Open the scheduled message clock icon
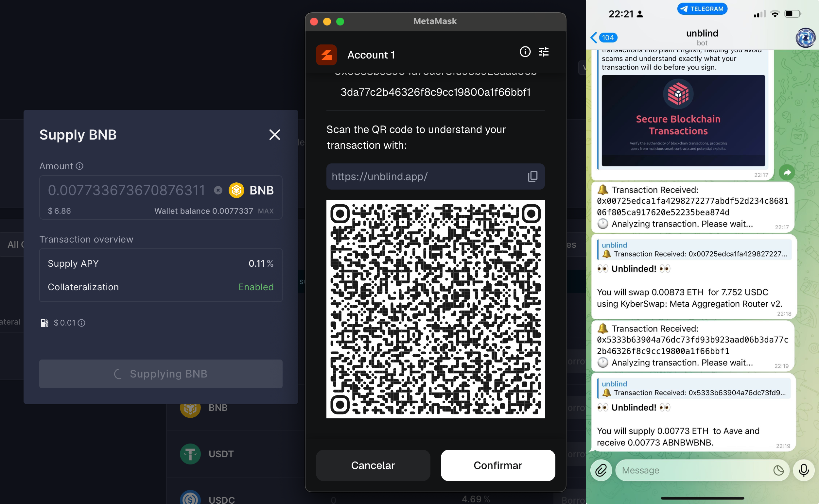 tap(778, 470)
